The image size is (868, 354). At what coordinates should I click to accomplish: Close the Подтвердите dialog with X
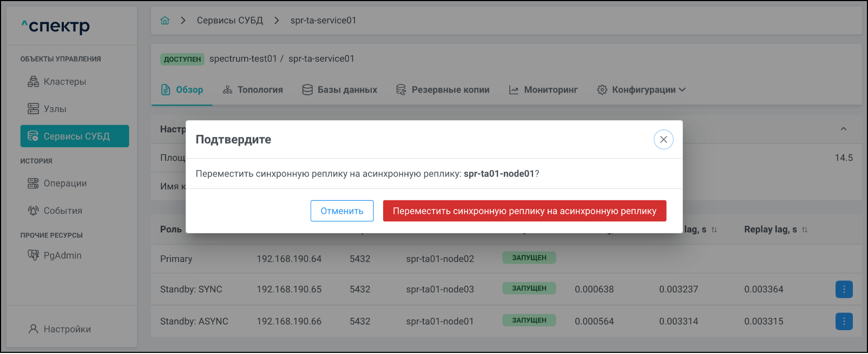[663, 140]
